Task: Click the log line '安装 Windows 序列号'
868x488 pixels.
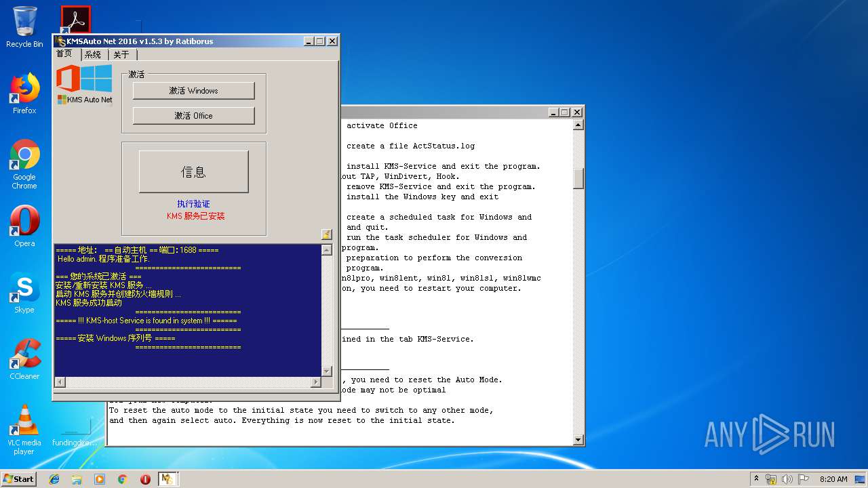Action: 115,338
